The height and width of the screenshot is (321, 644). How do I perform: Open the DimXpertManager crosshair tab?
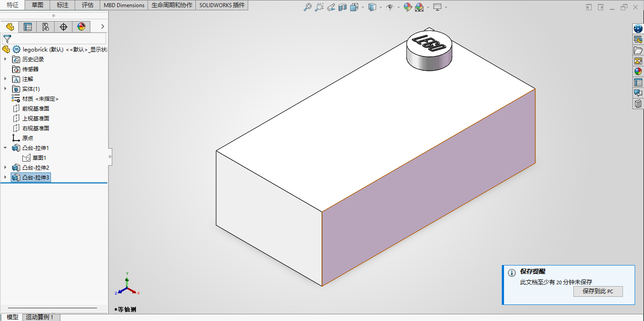click(64, 27)
